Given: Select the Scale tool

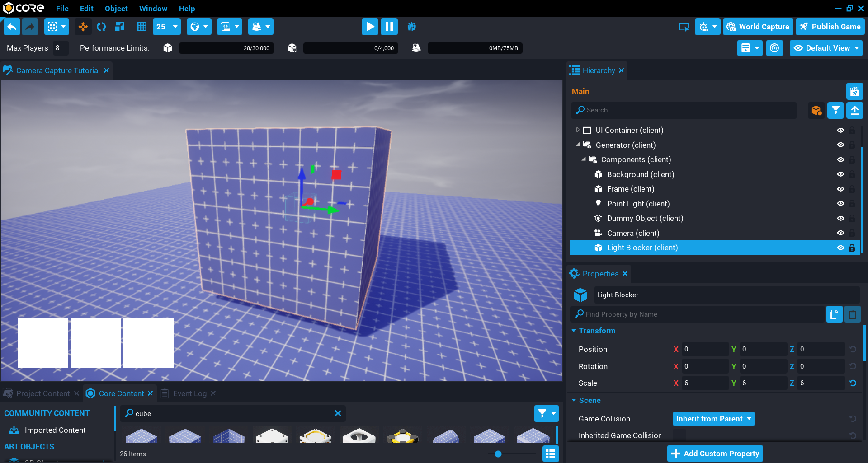Looking at the screenshot, I should [x=119, y=27].
